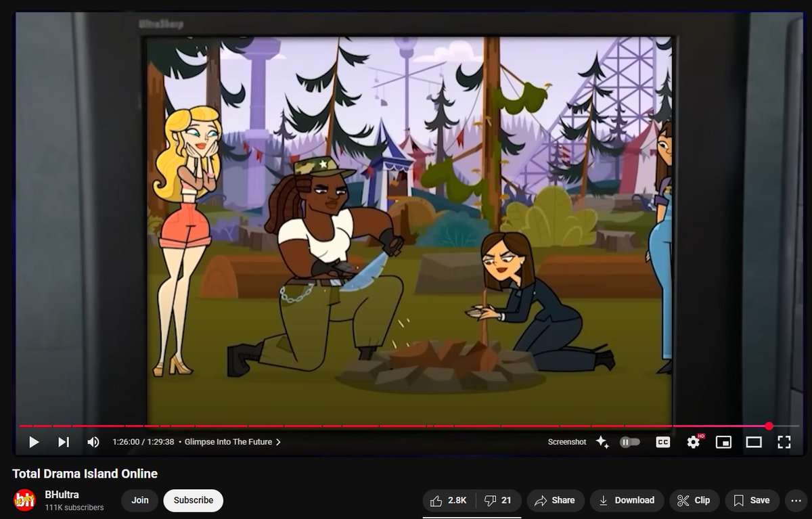Open the more actions ellipsis menu
This screenshot has width=812, height=519.
pos(796,501)
